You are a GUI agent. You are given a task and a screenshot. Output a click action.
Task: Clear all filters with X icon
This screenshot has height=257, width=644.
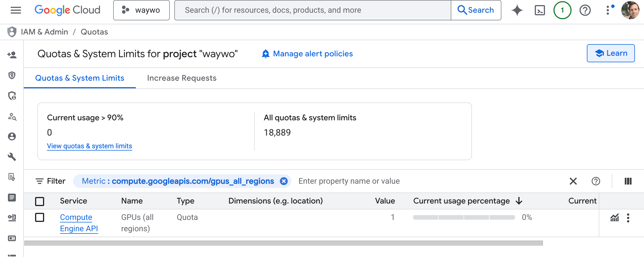(573, 181)
